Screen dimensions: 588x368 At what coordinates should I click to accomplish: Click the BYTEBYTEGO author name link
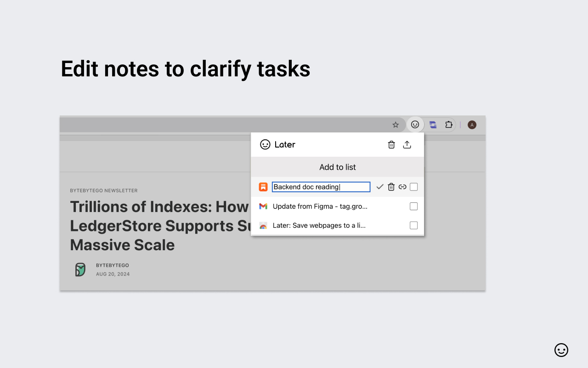point(113,265)
